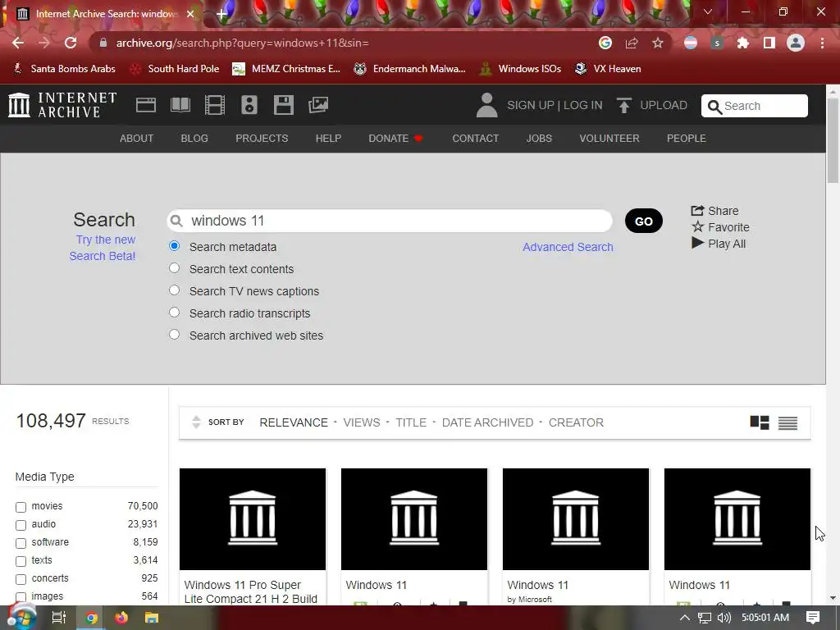Select the Search text contents option
This screenshot has height=630, width=840.
pyautogui.click(x=174, y=268)
